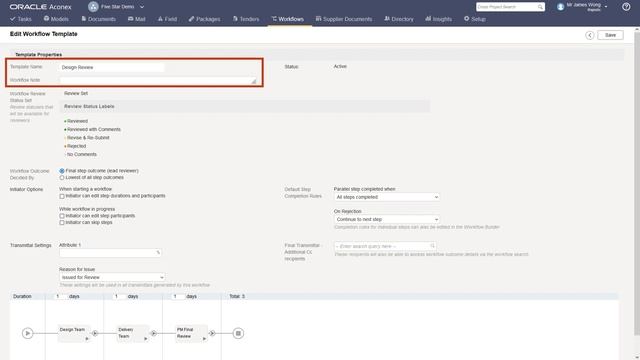The height and width of the screenshot is (360, 640).
Task: Enable Initiator can edit step durations and participants
Action: pos(62,196)
